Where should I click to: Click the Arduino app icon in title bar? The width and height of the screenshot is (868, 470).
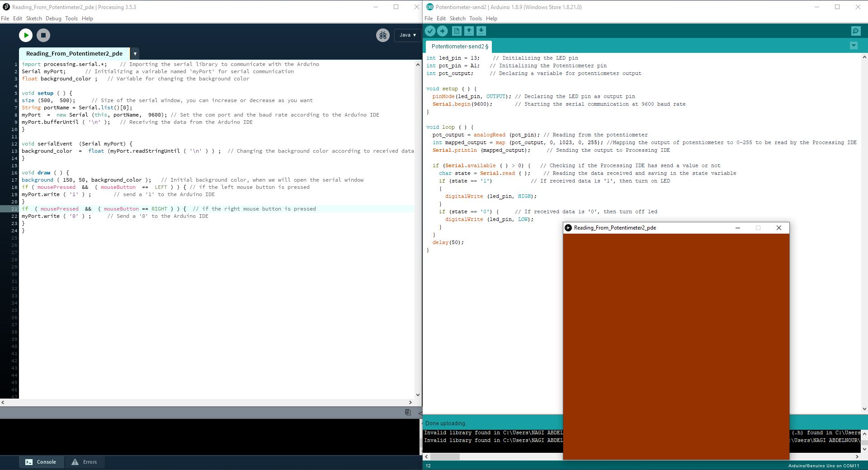click(x=430, y=7)
